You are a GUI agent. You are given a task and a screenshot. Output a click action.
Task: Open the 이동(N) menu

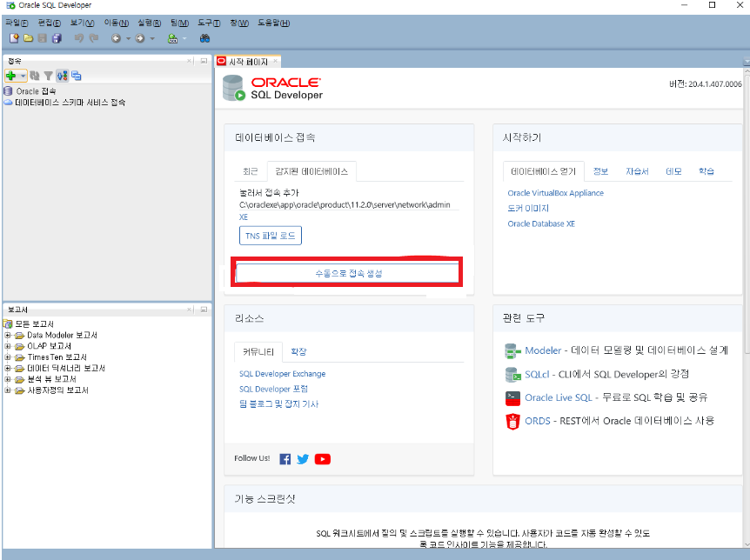(117, 23)
